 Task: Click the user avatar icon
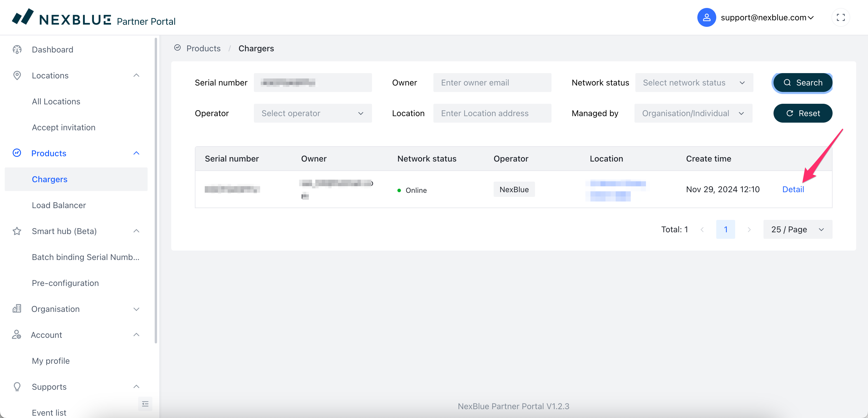[x=706, y=17]
